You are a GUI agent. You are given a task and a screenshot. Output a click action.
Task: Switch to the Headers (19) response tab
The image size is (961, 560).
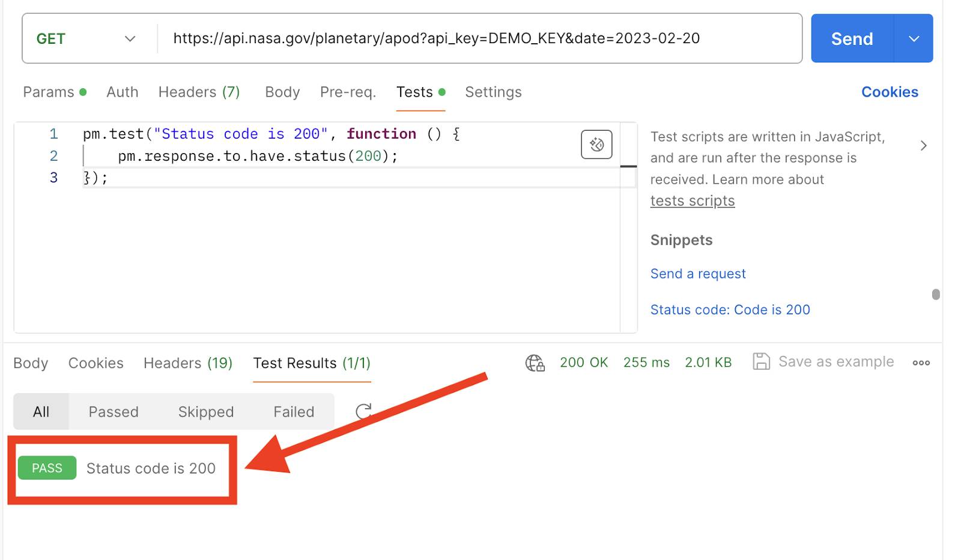tap(187, 363)
